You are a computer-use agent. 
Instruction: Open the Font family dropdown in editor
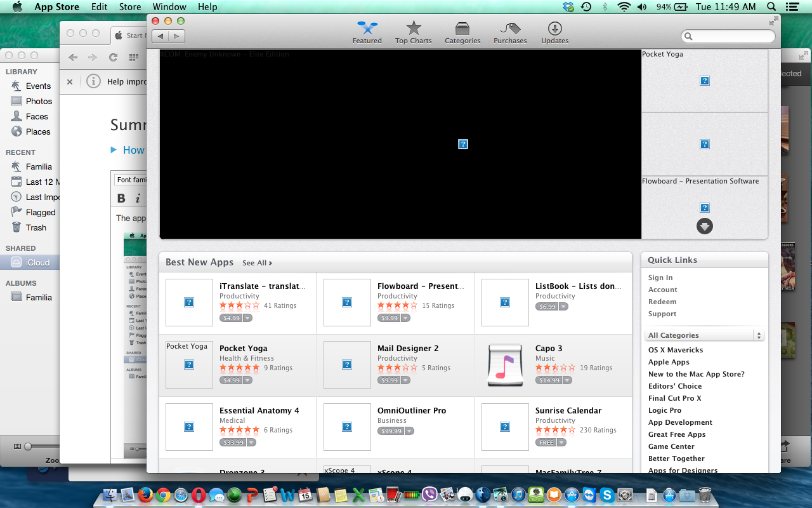coord(131,180)
